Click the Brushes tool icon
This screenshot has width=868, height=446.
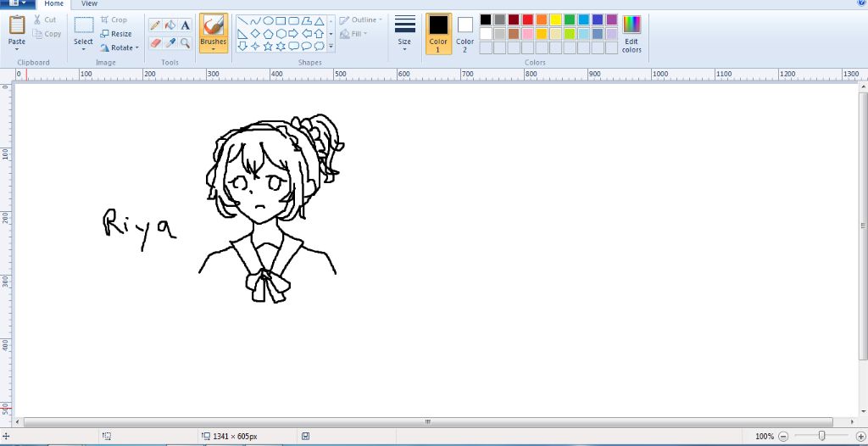pyautogui.click(x=213, y=25)
